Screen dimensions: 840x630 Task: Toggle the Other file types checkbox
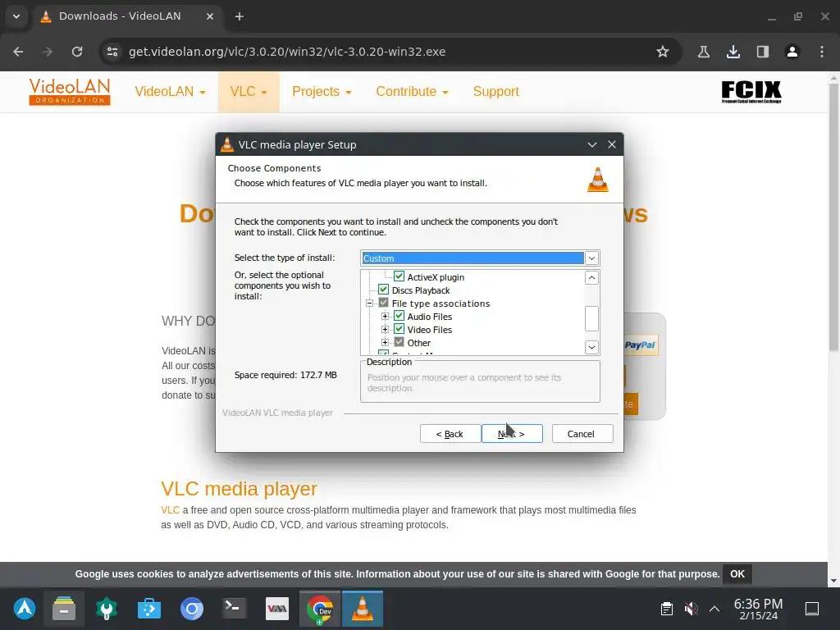tap(399, 342)
